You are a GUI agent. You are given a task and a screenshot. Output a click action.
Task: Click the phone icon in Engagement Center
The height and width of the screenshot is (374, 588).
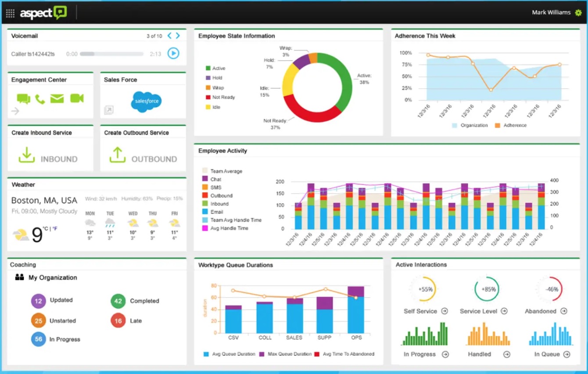click(40, 99)
